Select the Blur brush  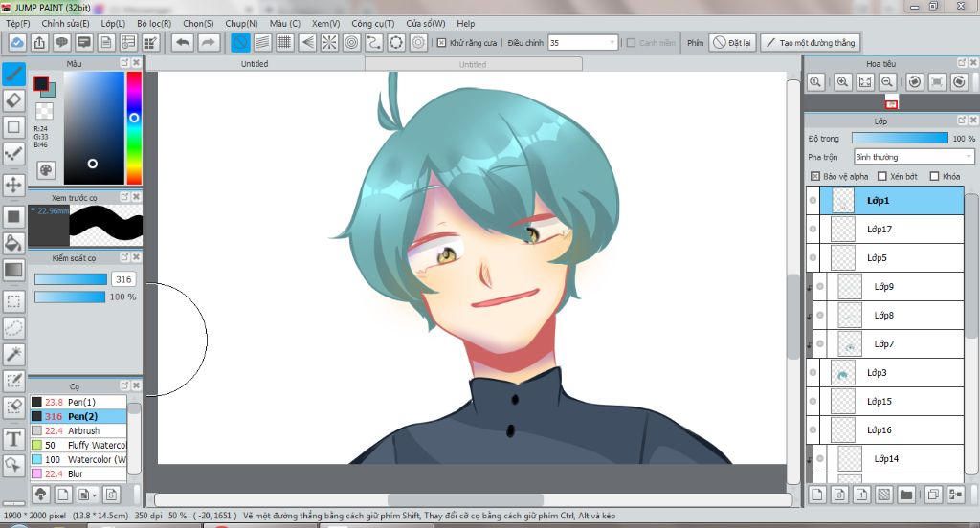coord(78,473)
